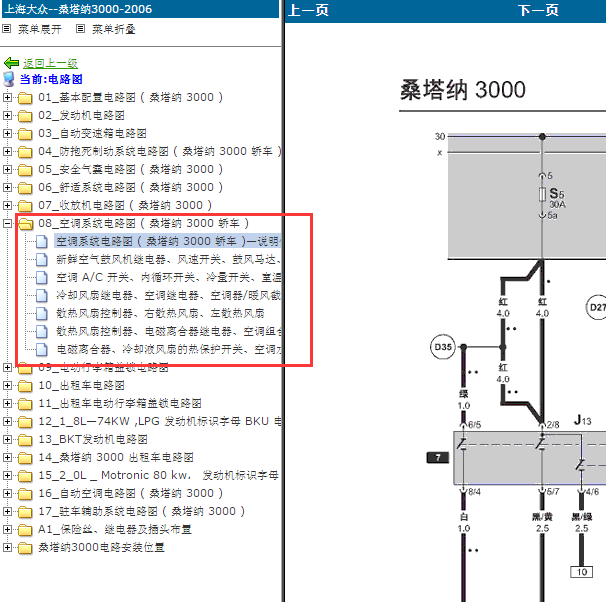This screenshot has width=606, height=602.
Task: Click folder icon of 02_发动机电路图
Action: click(25, 116)
